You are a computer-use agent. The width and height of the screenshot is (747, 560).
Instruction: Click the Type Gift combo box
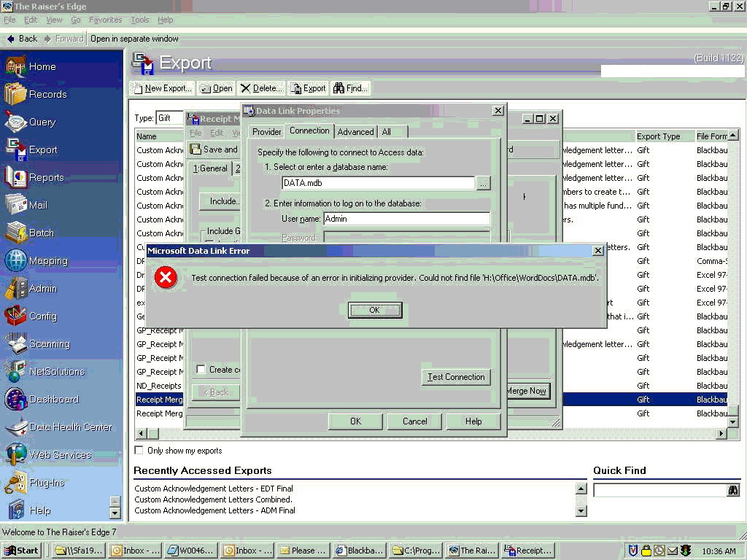[169, 117]
